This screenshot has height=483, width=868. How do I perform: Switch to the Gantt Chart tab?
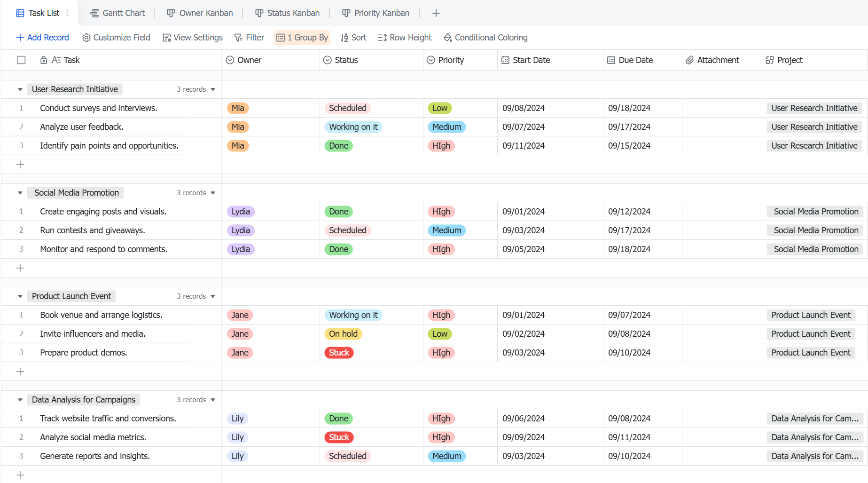tap(117, 13)
